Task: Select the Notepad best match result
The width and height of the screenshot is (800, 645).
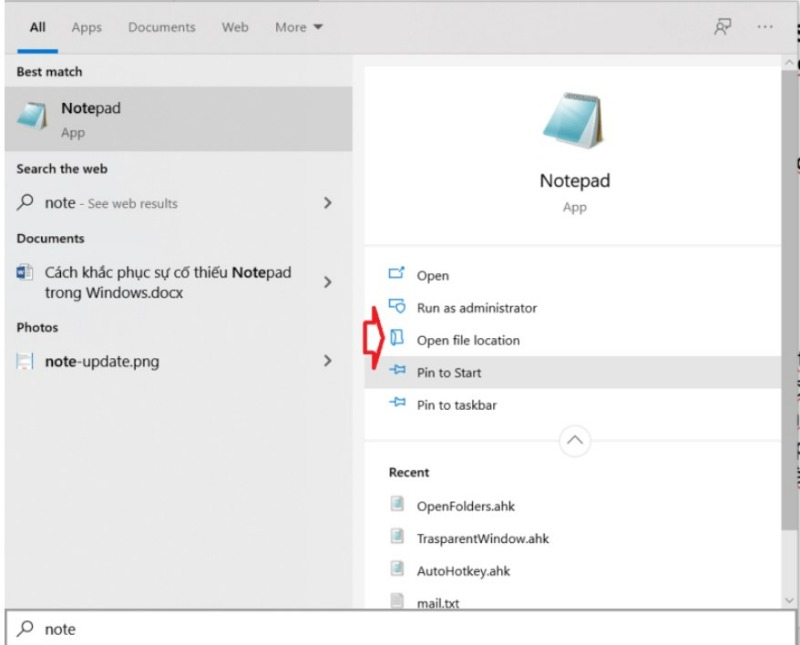Action: (x=178, y=119)
